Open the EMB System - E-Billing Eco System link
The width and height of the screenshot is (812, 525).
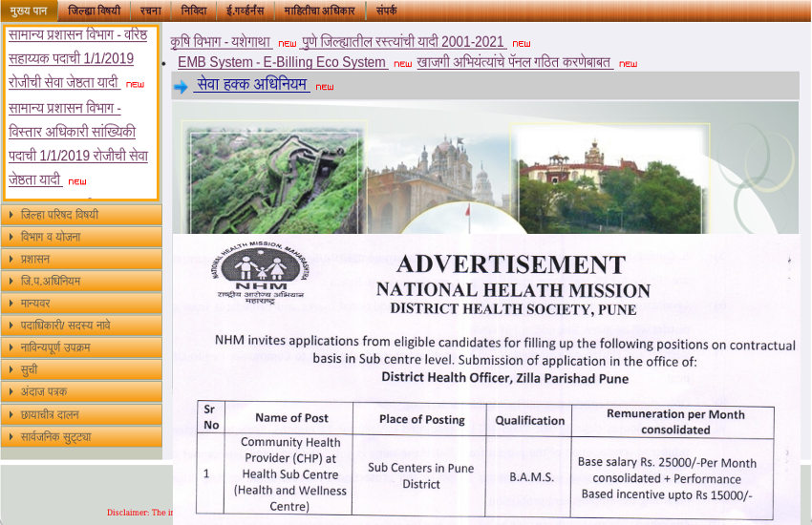click(282, 63)
